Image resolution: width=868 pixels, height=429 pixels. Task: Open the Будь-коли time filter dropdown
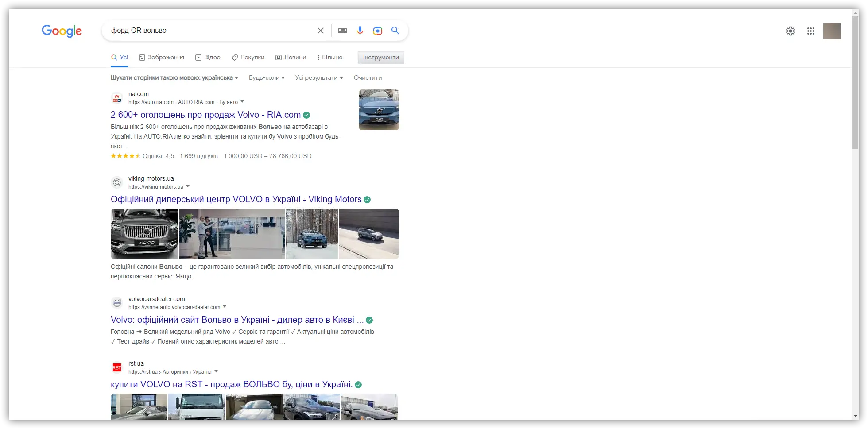267,78
